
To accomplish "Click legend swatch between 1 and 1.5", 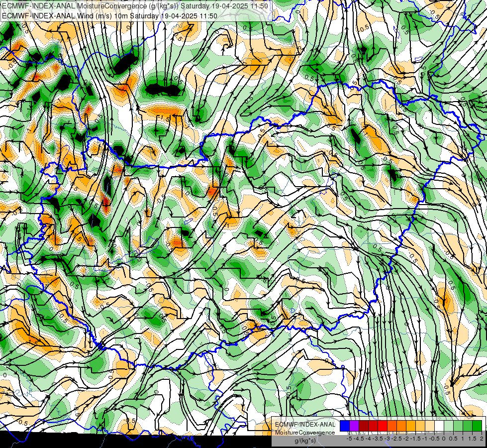I will click(x=468, y=426).
